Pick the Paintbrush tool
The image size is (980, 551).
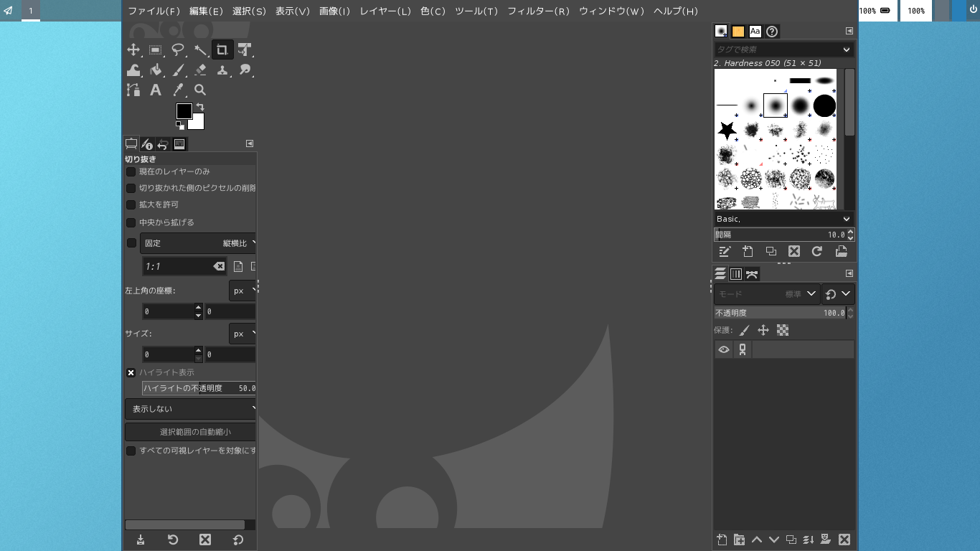(179, 70)
